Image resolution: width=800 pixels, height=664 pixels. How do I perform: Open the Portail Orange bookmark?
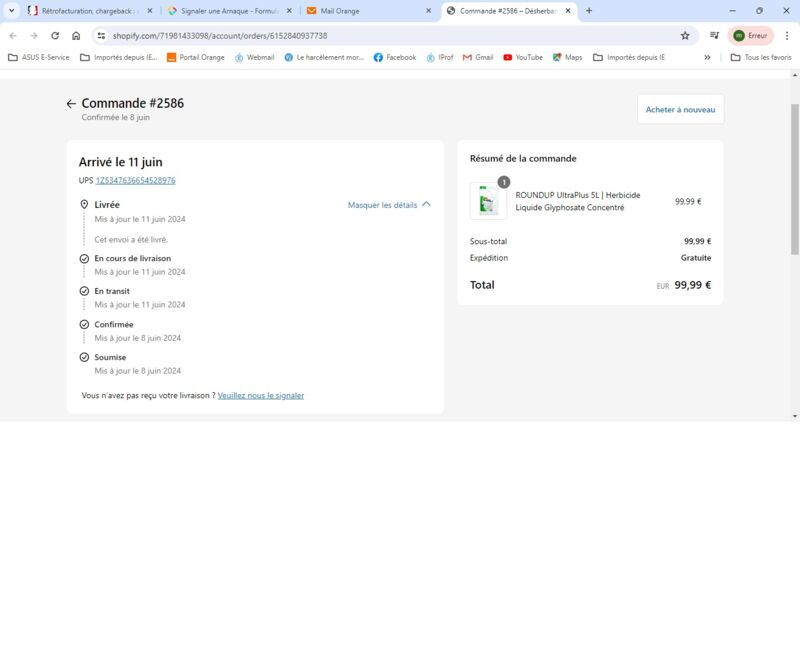(196, 58)
